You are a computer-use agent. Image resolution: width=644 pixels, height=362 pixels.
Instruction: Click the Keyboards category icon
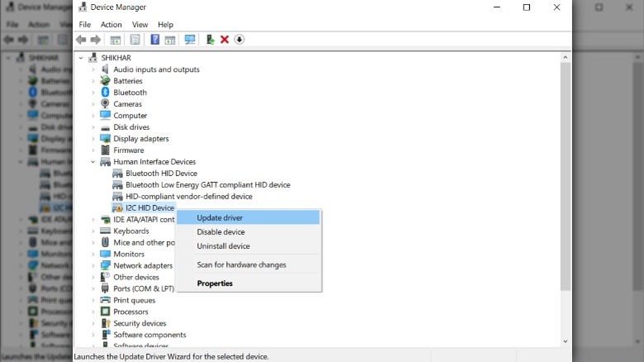105,231
